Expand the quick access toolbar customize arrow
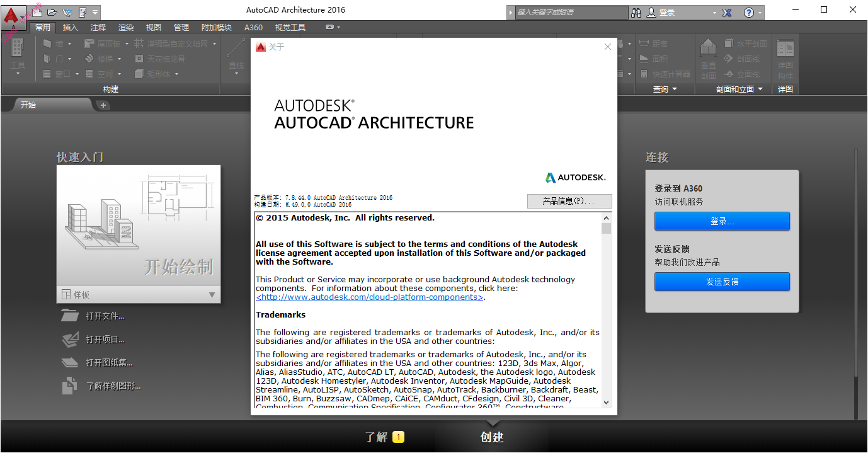 (x=95, y=12)
